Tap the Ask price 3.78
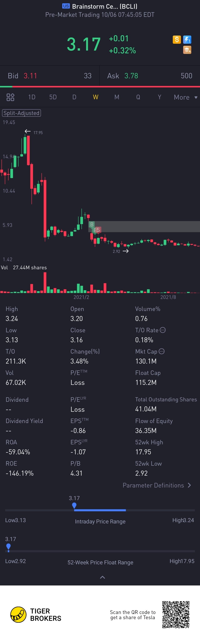The width and height of the screenshot is (200, 644). coord(131,76)
